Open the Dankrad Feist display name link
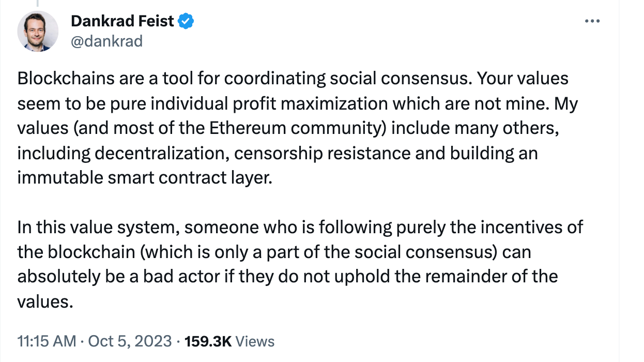This screenshot has width=644, height=362. pyautogui.click(x=122, y=21)
